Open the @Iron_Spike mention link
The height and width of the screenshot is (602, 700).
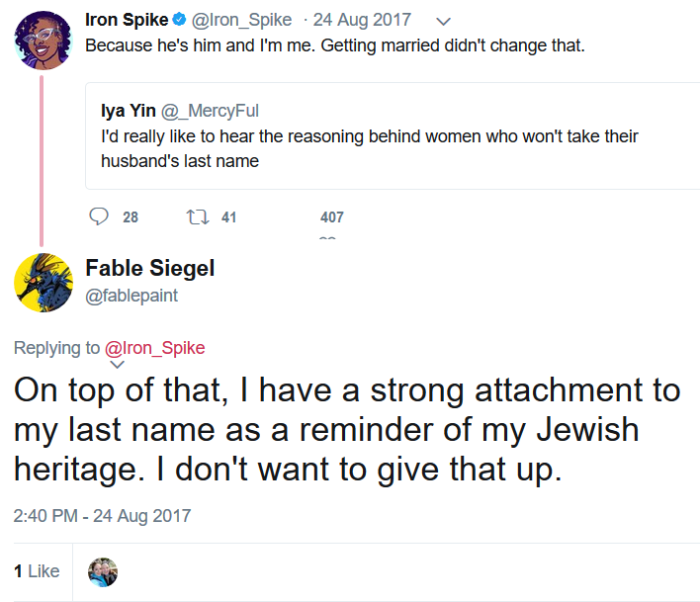pos(154,348)
